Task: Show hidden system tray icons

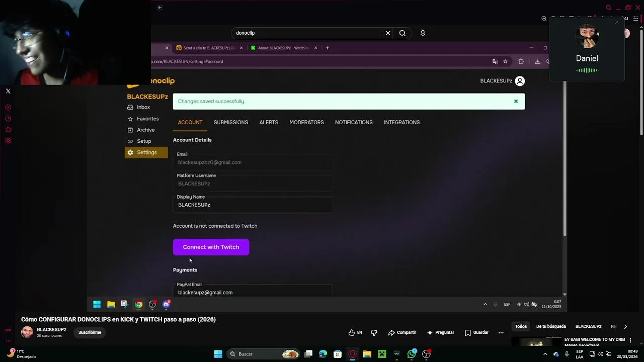Action: [545, 354]
